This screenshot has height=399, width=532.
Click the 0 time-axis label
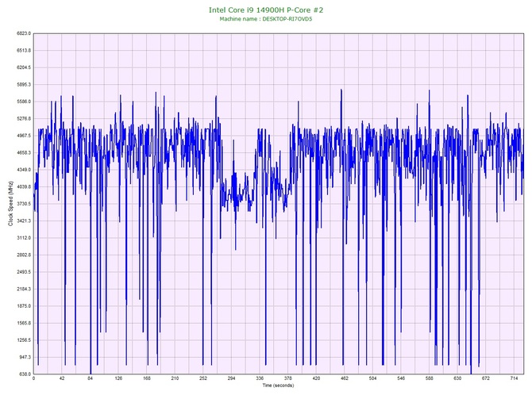[33, 378]
